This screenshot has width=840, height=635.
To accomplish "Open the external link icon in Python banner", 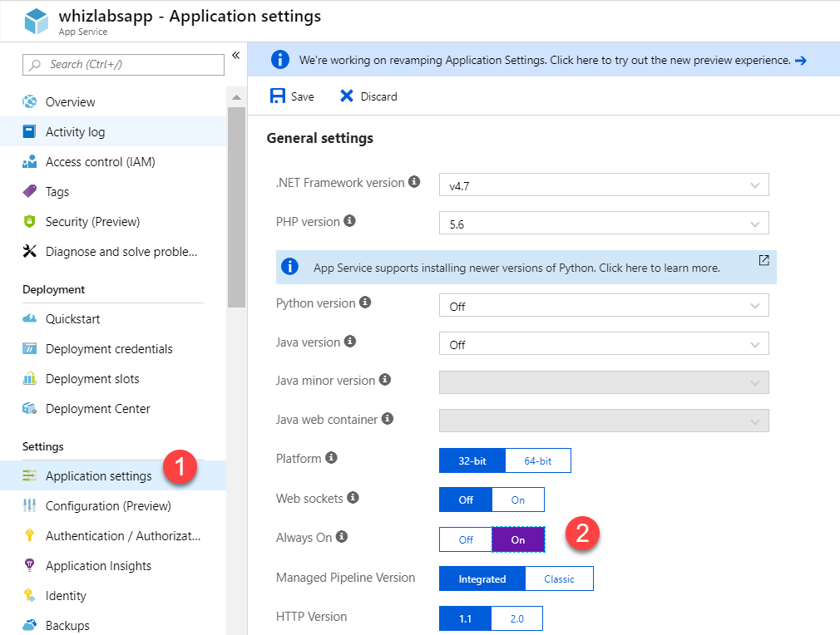I will (x=764, y=260).
